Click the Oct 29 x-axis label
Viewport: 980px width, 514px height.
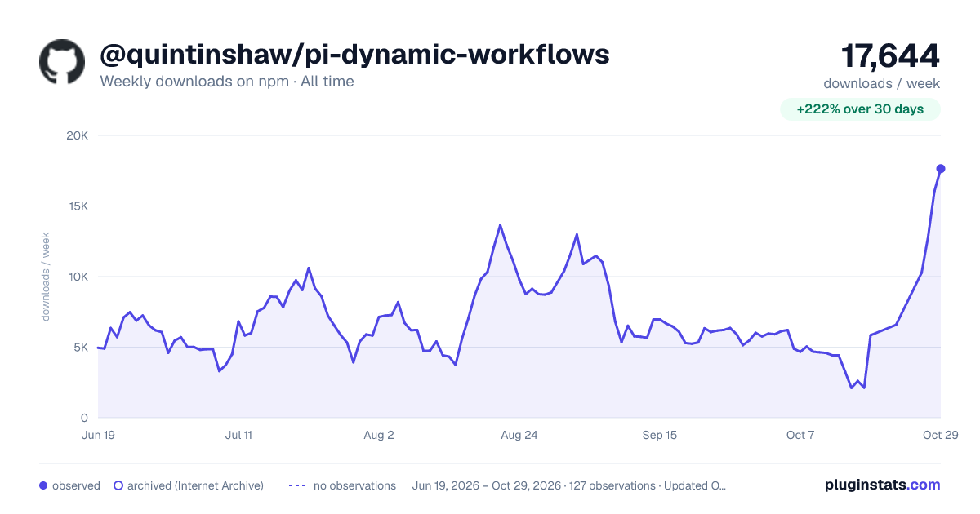(941, 435)
